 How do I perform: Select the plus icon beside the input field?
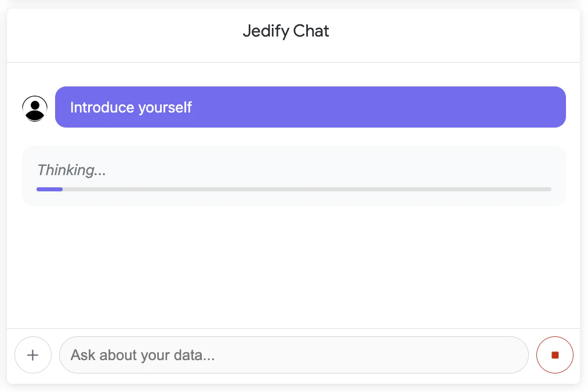click(33, 355)
